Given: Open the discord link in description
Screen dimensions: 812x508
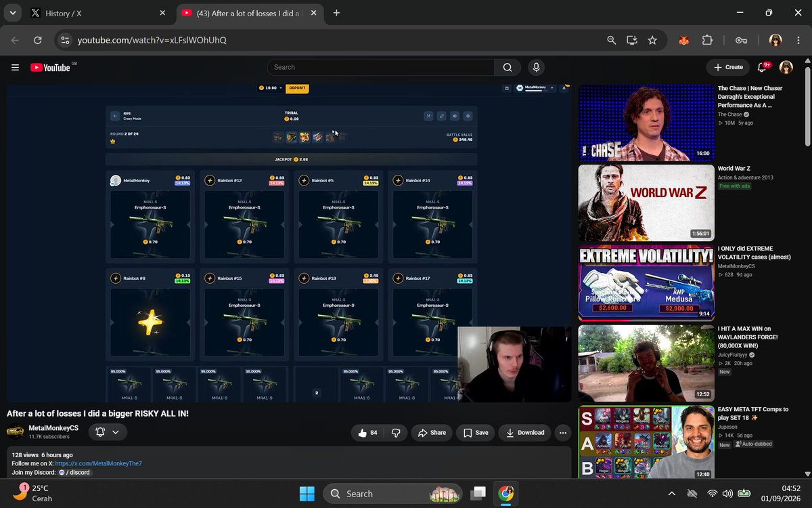Looking at the screenshot, I should [74, 473].
